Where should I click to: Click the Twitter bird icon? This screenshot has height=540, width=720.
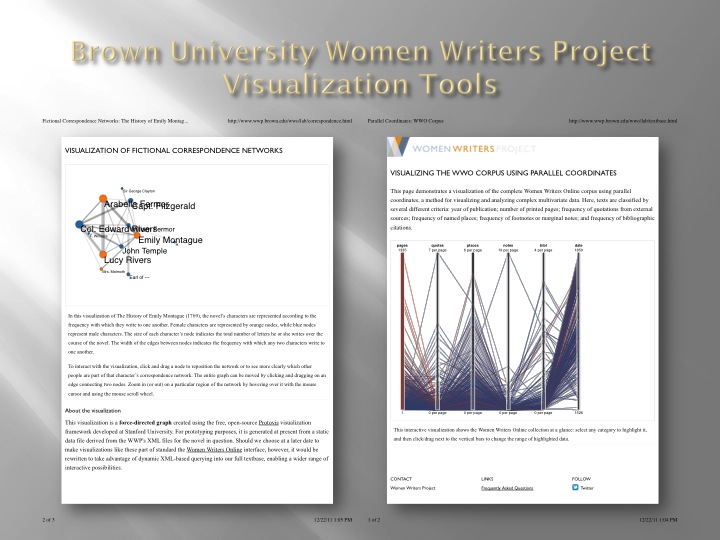click(x=575, y=488)
